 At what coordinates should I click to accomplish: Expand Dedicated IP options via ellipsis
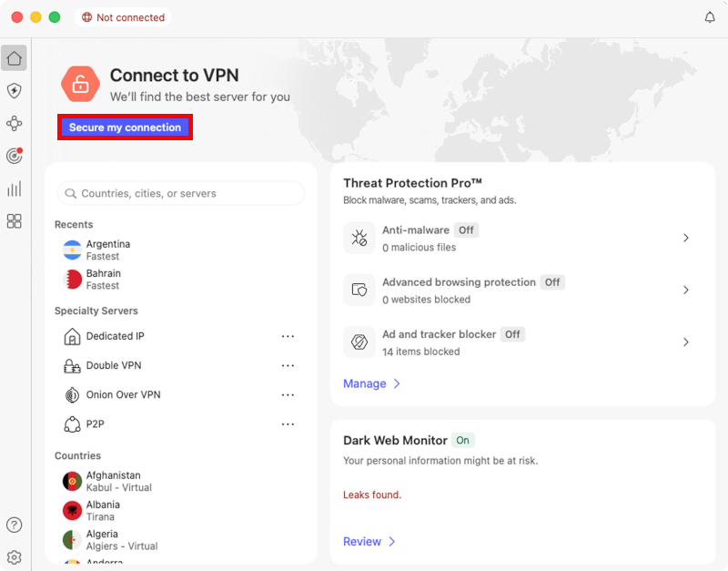pyautogui.click(x=288, y=336)
